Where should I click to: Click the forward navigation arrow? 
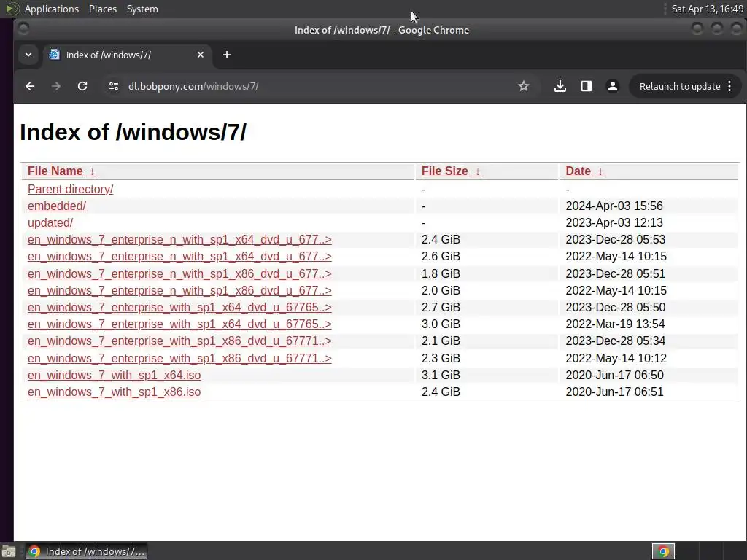tap(56, 86)
